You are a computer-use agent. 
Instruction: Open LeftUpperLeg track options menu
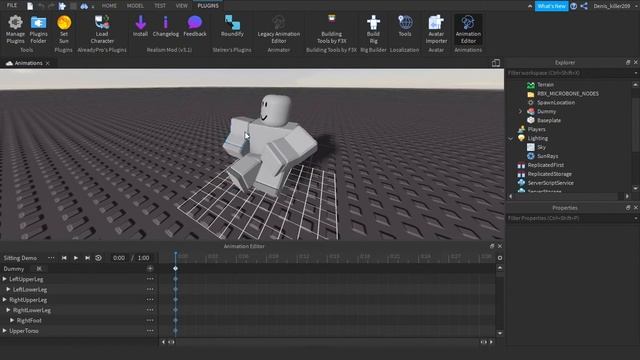[x=150, y=279]
